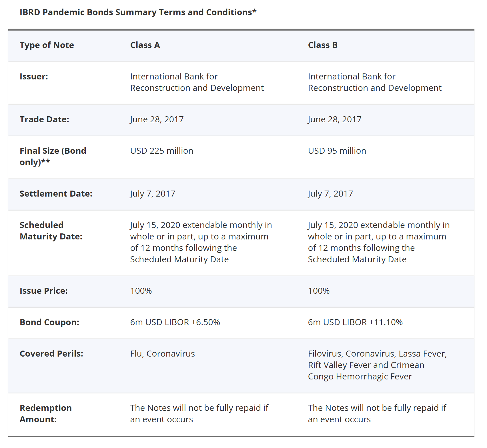The width and height of the screenshot is (487, 448).
Task: Select the 'USD 95 million' cell
Action: pos(337,151)
